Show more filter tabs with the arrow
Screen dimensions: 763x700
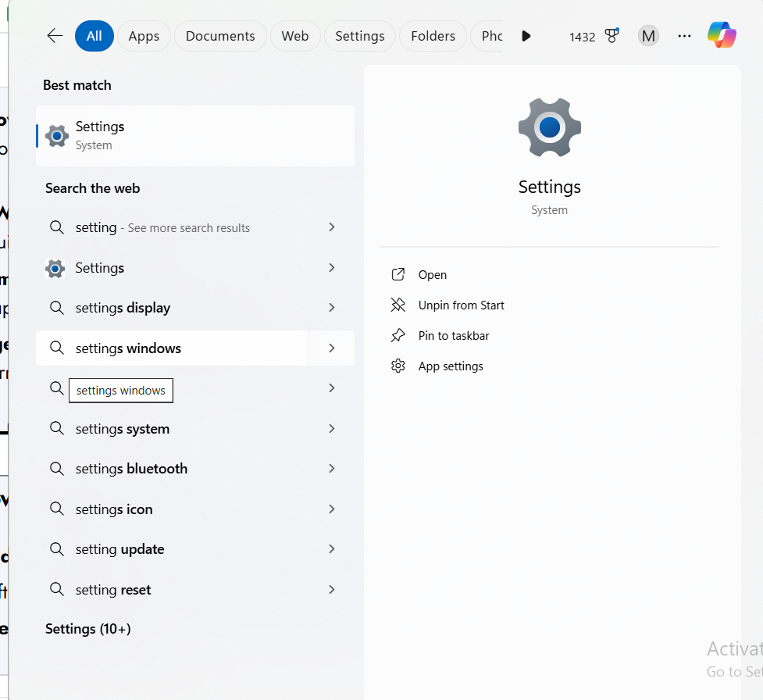pos(526,36)
